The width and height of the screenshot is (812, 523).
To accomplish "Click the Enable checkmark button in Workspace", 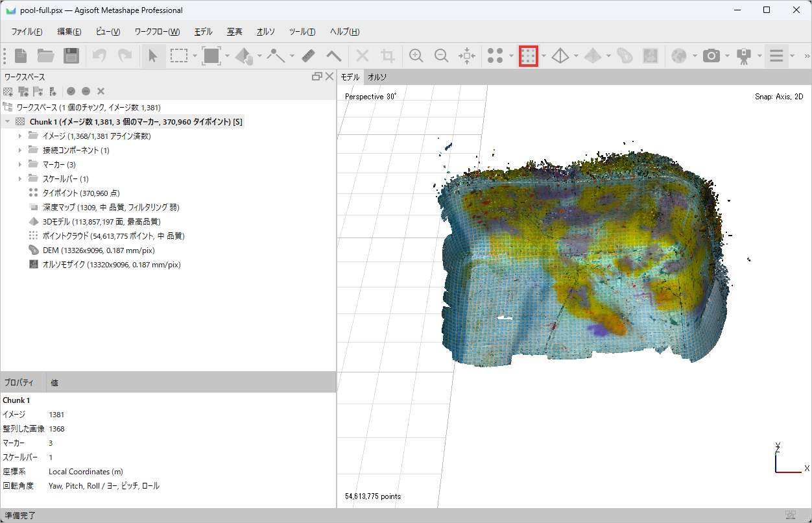I will [71, 91].
